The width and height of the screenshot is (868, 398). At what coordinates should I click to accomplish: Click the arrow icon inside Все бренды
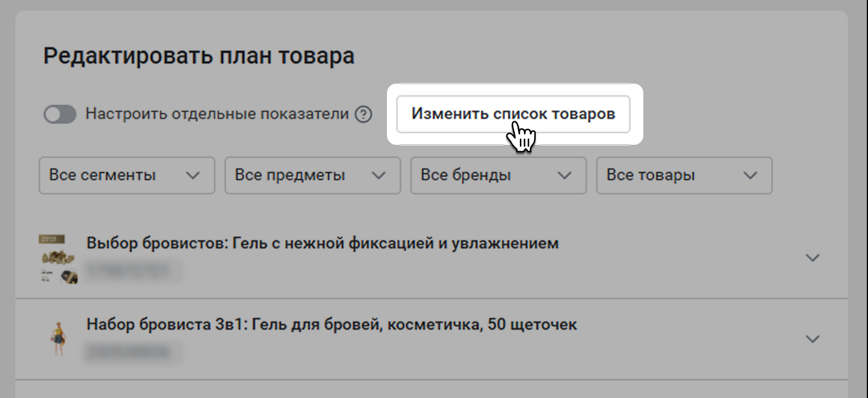(564, 175)
